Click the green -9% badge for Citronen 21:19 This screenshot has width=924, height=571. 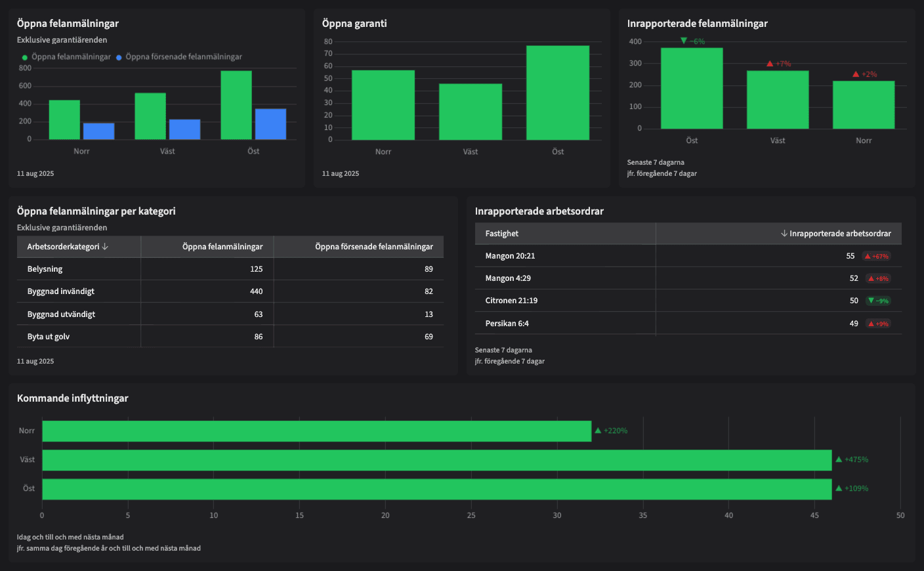tap(877, 300)
